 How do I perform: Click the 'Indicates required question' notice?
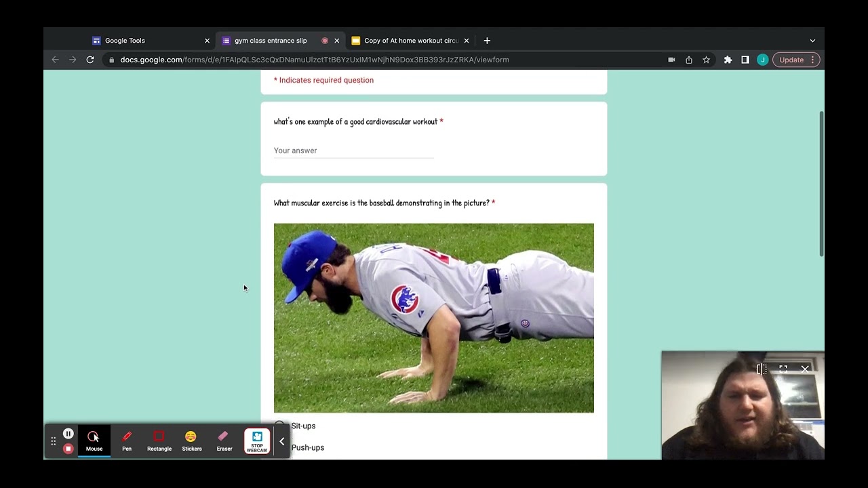[x=323, y=80]
